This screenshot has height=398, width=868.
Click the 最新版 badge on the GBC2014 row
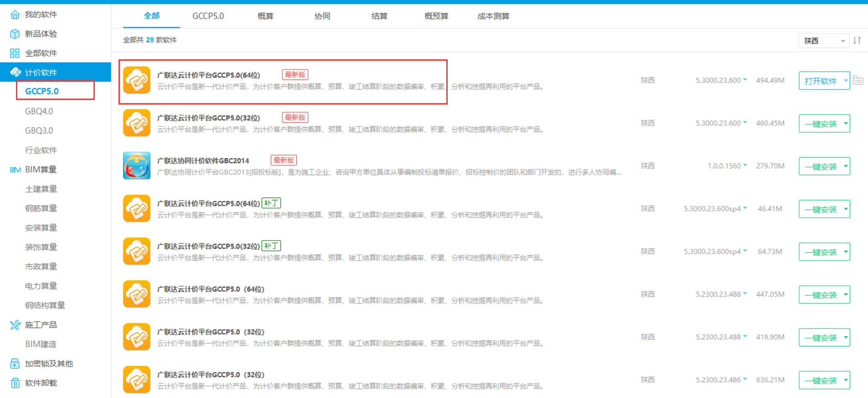point(284,160)
